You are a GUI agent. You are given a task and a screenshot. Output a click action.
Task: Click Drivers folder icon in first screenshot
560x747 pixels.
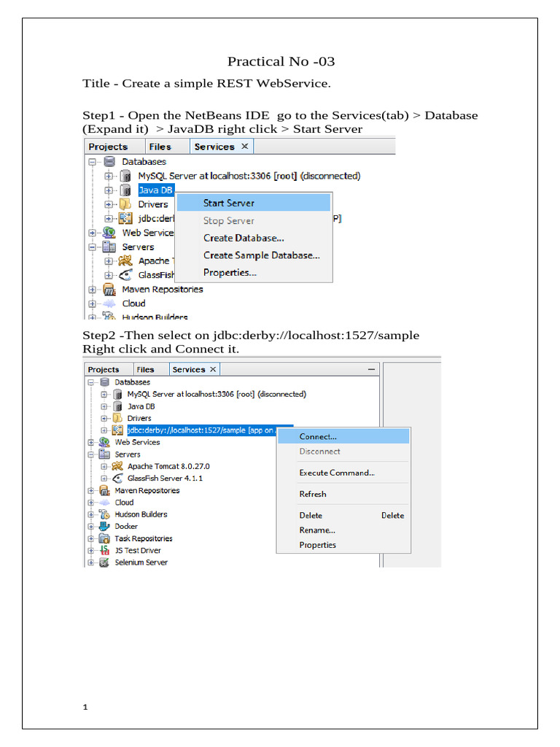click(125, 204)
